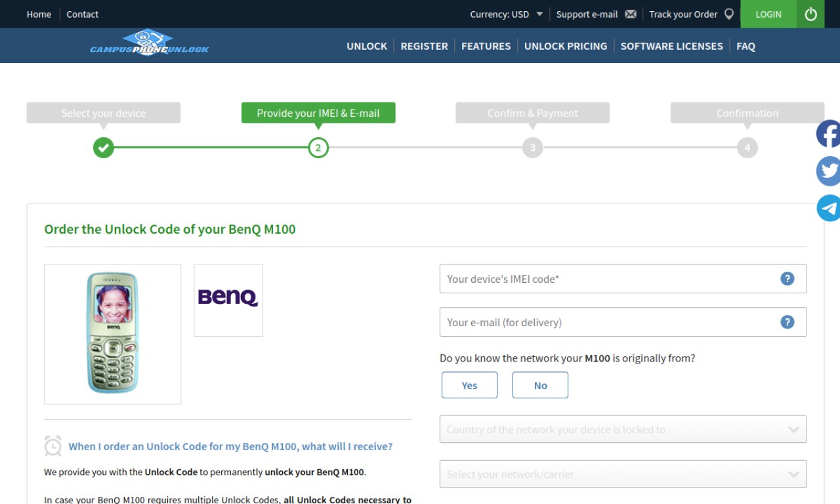Click the 'what will I receive?' question link
840x504 pixels.
point(230,446)
